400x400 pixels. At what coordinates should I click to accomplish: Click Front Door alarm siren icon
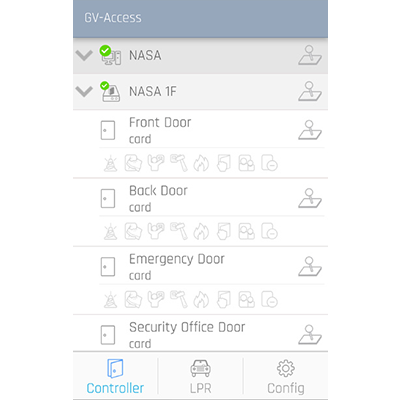pyautogui.click(x=110, y=164)
